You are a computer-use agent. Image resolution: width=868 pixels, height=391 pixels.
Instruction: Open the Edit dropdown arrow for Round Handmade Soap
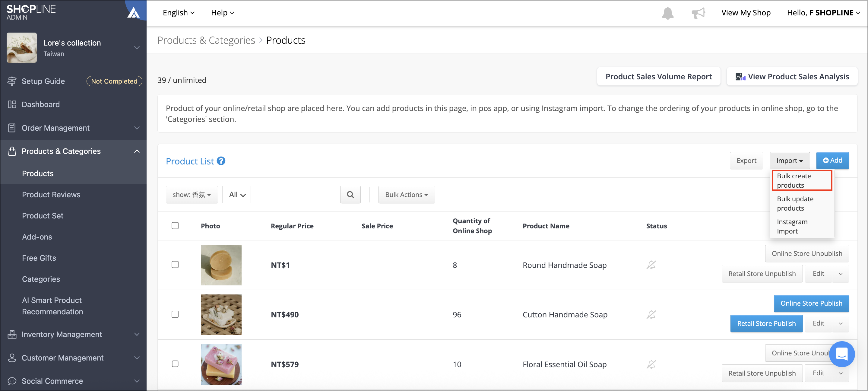(x=841, y=274)
